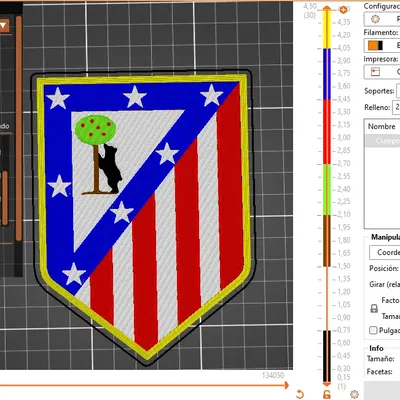Click the Posición label in Manipulation
This screenshot has height=400, width=400.
click(x=384, y=268)
